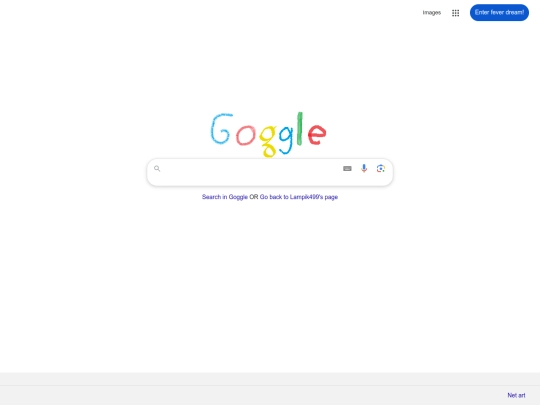The width and height of the screenshot is (540, 405).
Task: Click the Enter fever dream! button
Action: (x=499, y=12)
